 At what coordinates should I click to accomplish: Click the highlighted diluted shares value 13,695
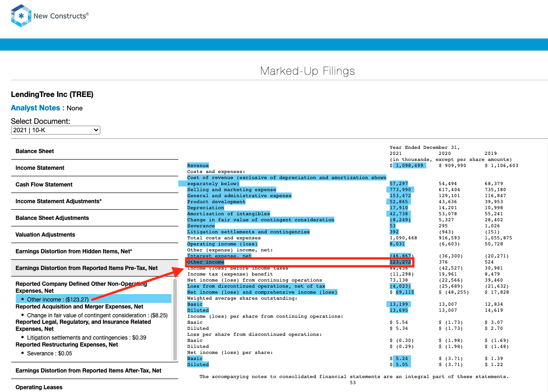[399, 310]
